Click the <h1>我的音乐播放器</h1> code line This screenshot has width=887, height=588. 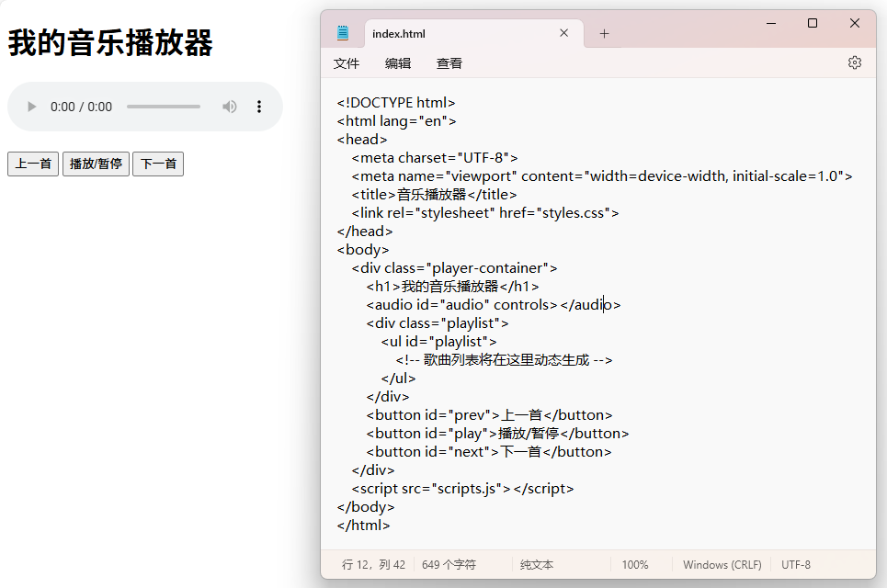pos(452,287)
